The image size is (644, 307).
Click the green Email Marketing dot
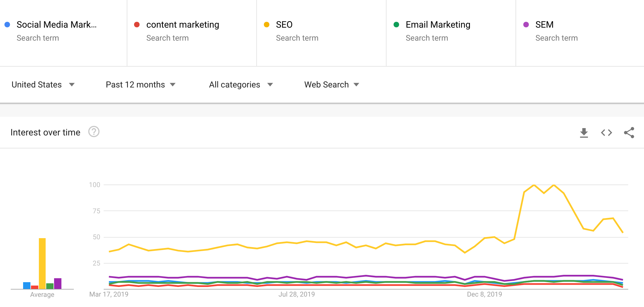[396, 25]
